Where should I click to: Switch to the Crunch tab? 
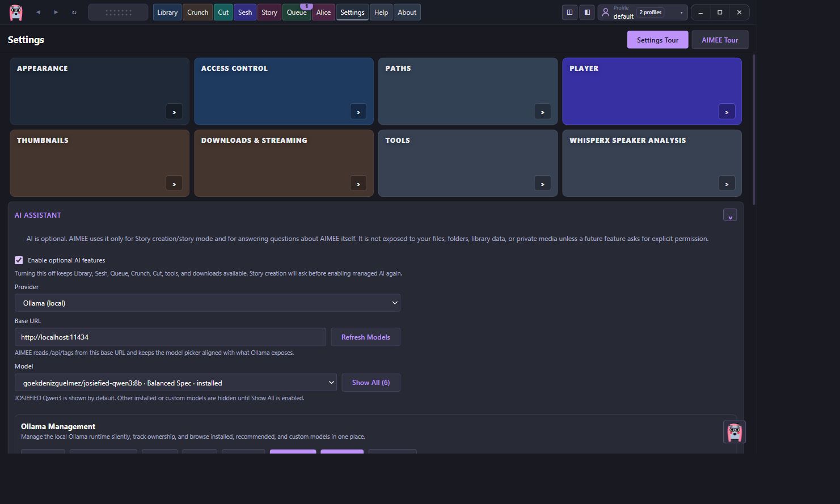[x=197, y=12]
